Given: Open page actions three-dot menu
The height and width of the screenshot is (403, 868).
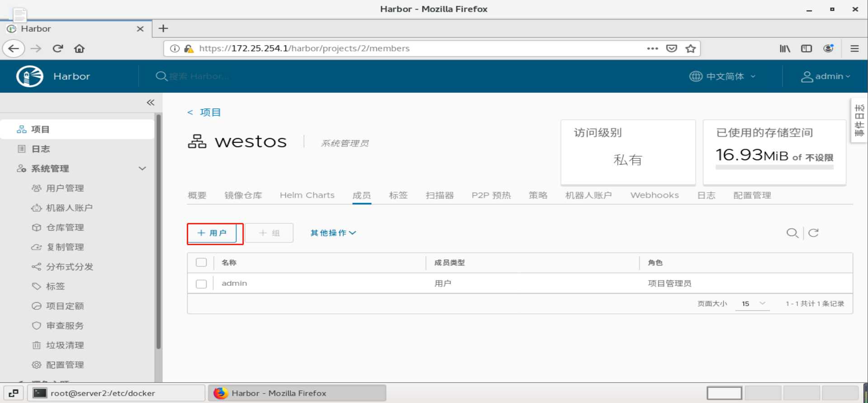Looking at the screenshot, I should click(652, 48).
